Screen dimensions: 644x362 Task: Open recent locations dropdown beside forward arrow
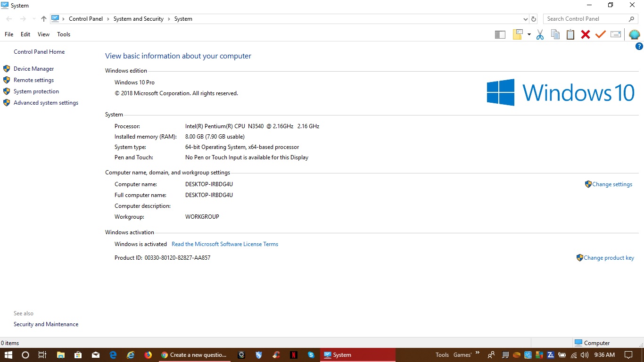pyautogui.click(x=34, y=19)
